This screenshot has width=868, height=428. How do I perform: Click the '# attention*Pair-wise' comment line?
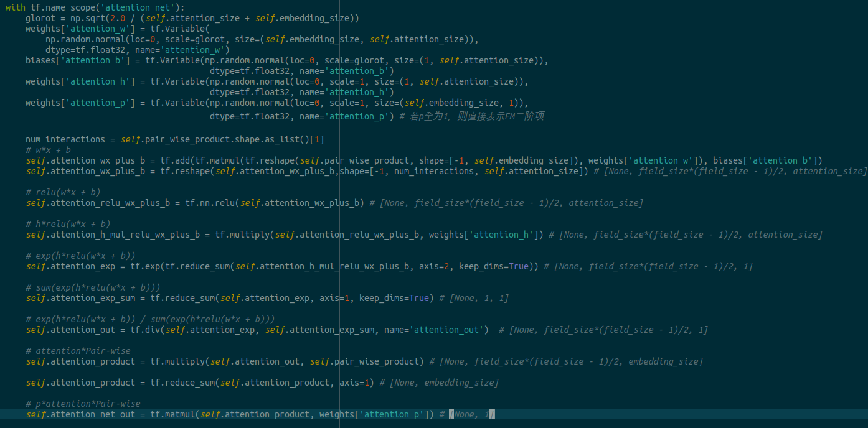coord(78,351)
